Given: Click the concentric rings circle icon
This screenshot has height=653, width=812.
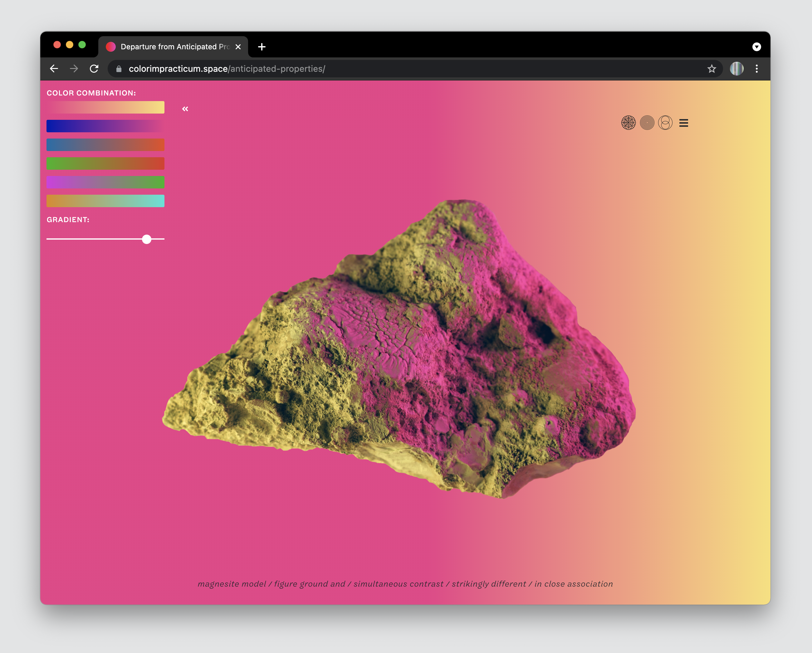Looking at the screenshot, I should click(x=647, y=123).
